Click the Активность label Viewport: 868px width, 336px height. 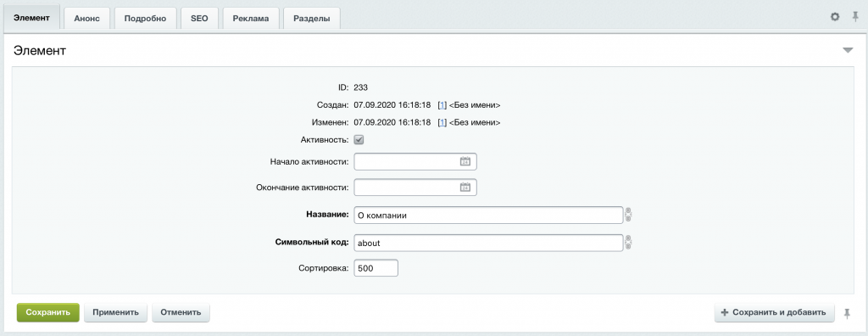pos(324,140)
